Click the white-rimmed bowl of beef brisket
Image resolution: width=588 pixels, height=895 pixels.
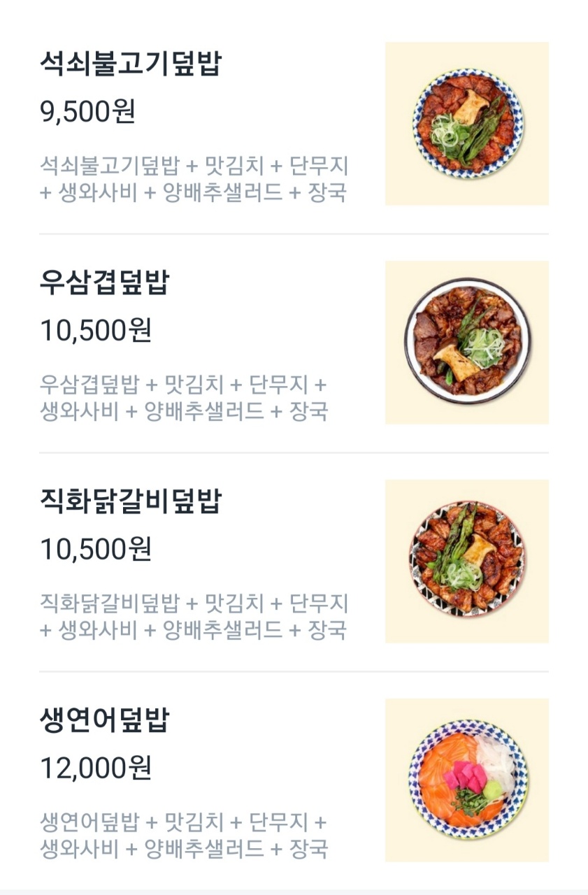[x=468, y=341]
